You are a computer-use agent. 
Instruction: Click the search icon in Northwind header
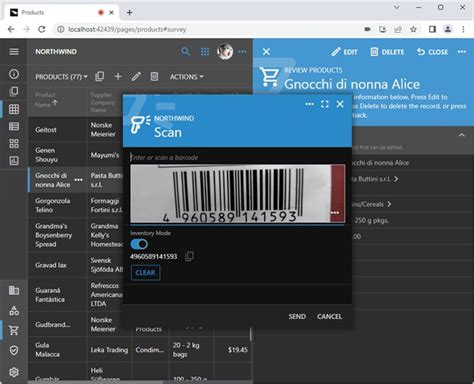pyautogui.click(x=185, y=52)
